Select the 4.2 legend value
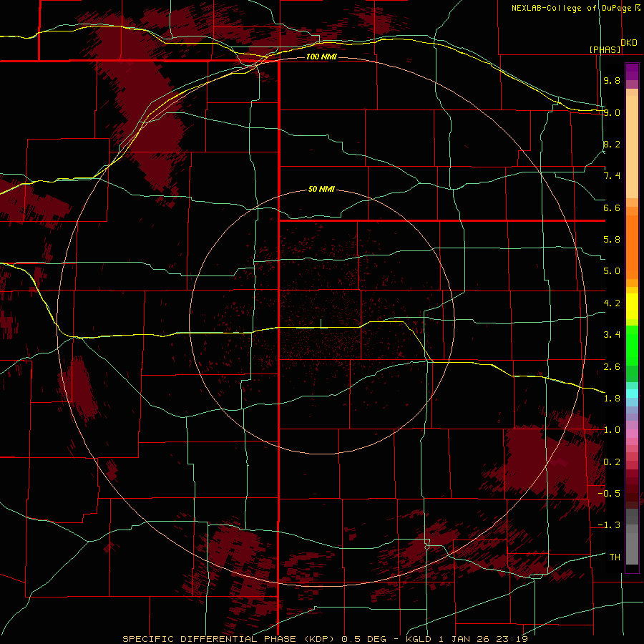Viewport: 644px width, 644px height. [612, 303]
